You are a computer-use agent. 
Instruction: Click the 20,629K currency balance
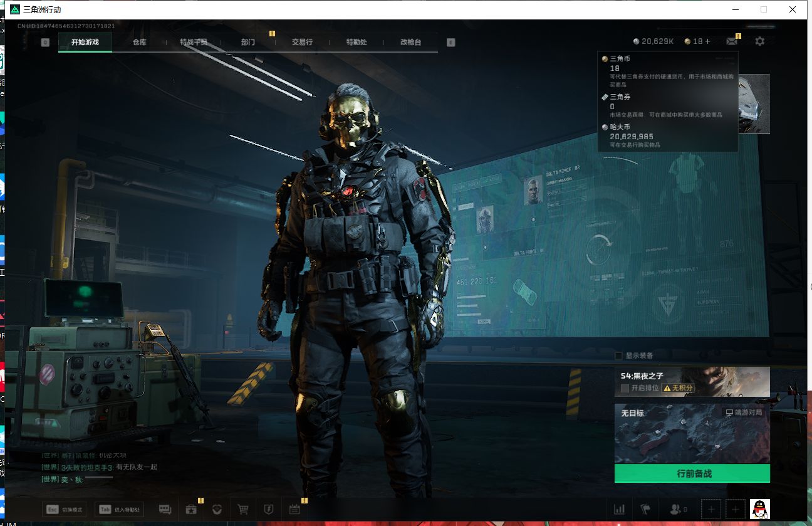653,41
